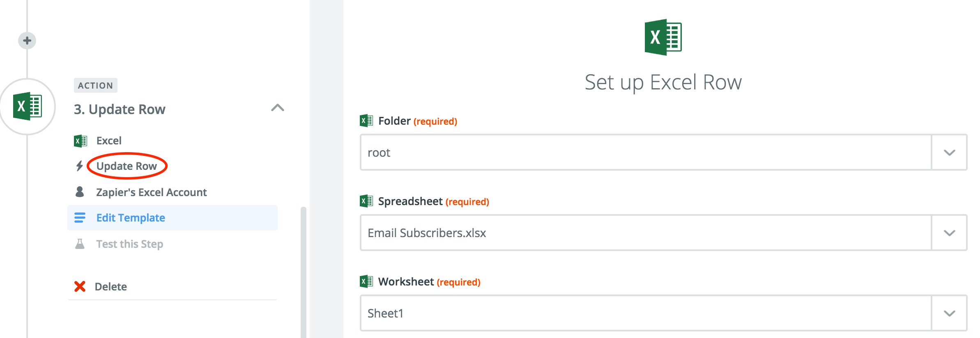This screenshot has width=980, height=338.
Task: Click the red X delete icon
Action: 80,286
